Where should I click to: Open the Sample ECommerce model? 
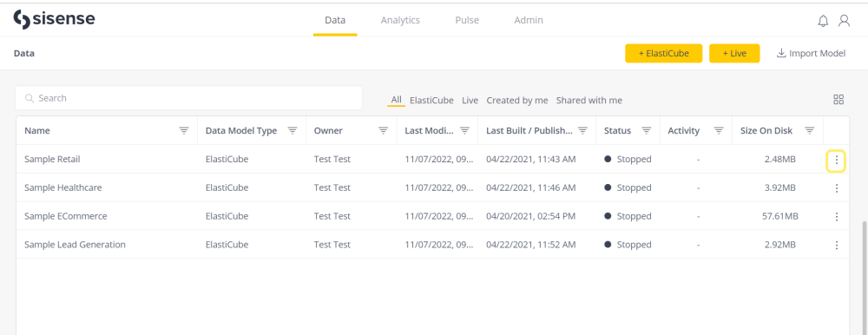[x=66, y=216]
